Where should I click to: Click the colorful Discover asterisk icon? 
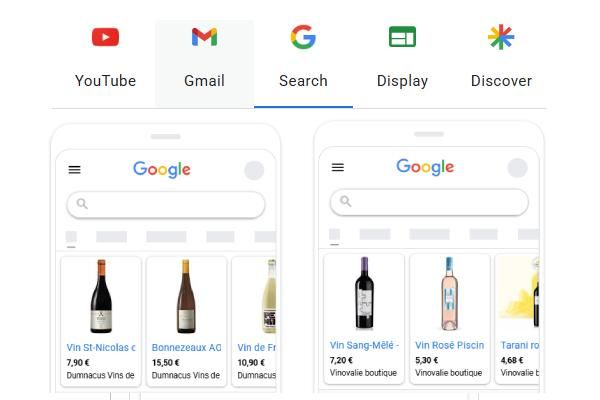501,37
